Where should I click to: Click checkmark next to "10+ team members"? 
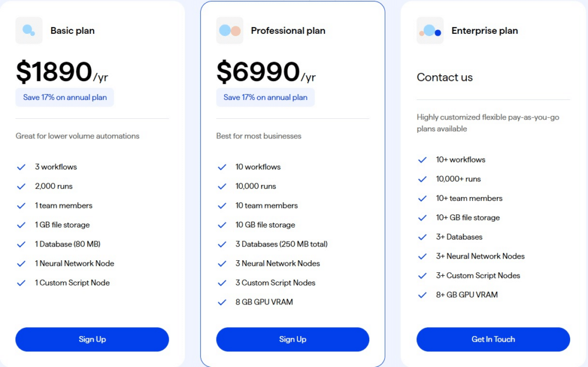click(423, 198)
